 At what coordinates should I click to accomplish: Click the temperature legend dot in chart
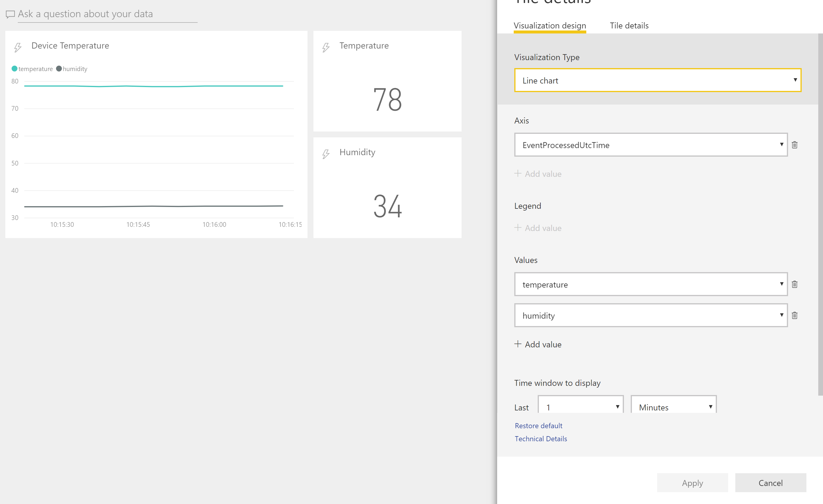(x=14, y=69)
